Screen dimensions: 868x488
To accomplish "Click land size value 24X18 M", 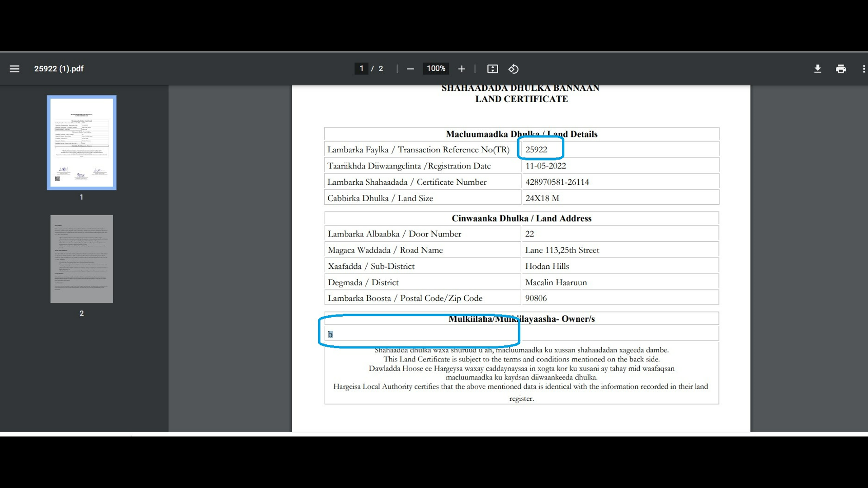I will pos(542,198).
